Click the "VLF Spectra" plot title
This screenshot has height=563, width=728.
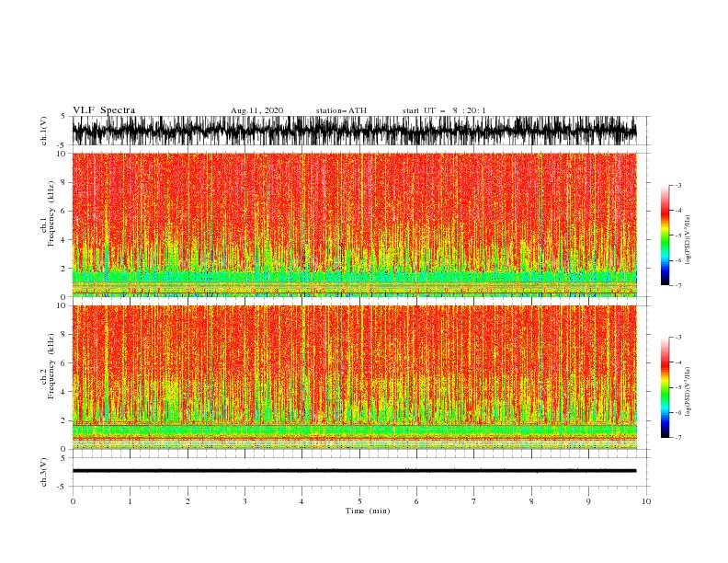pyautogui.click(x=104, y=110)
